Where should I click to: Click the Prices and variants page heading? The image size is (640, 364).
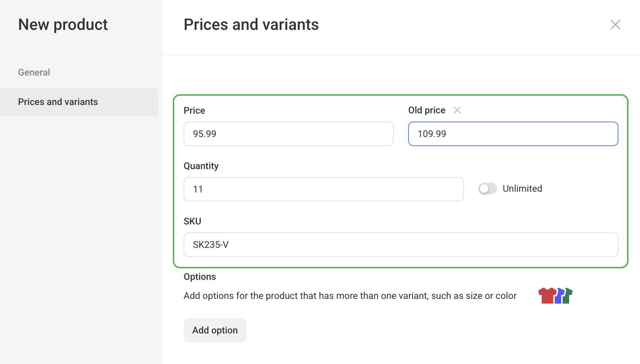tap(251, 25)
